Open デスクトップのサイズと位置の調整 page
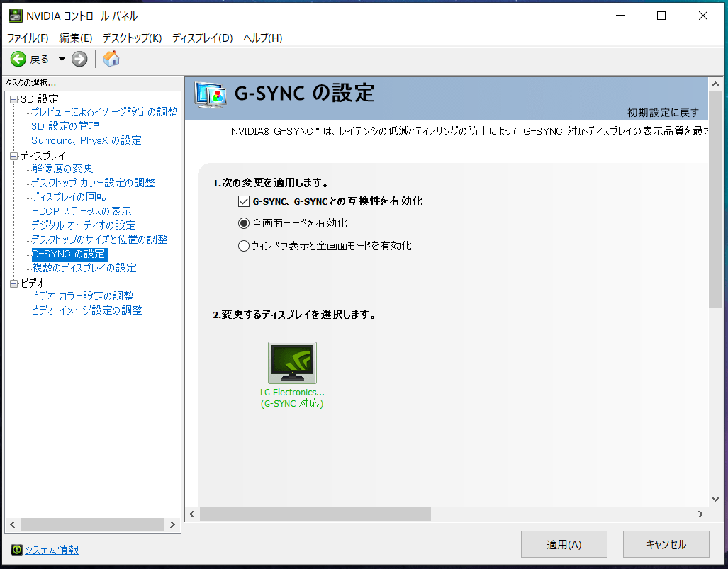This screenshot has width=728, height=569. click(99, 240)
